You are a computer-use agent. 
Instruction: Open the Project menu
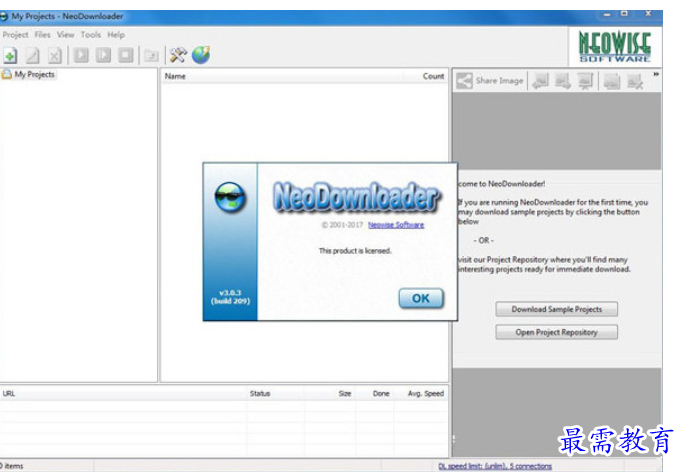[x=15, y=35]
